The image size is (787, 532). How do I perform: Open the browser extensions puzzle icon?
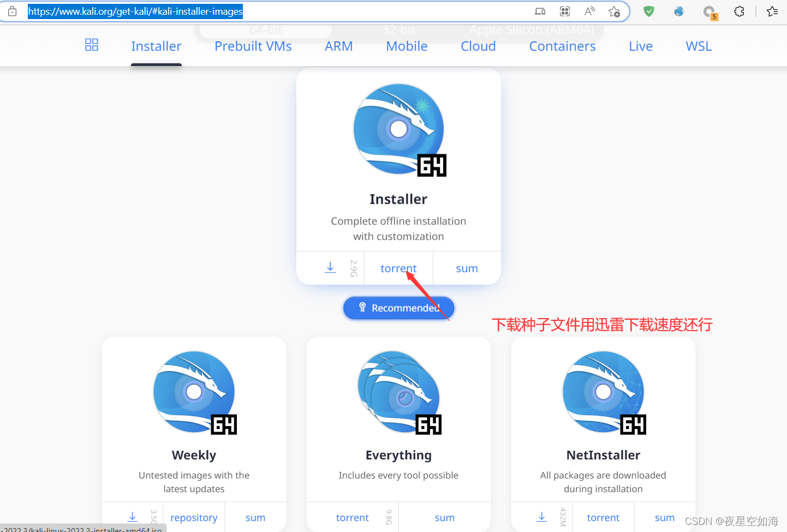coord(739,11)
